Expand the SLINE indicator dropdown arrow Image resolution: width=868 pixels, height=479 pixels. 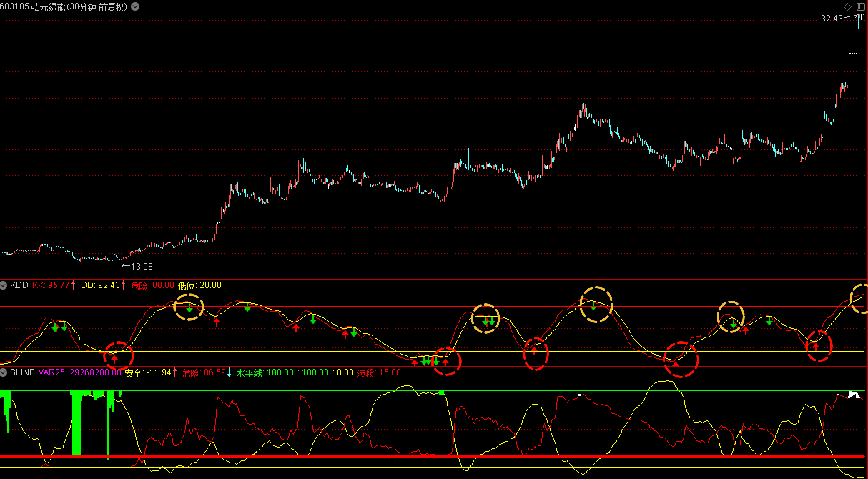[x=3, y=372]
